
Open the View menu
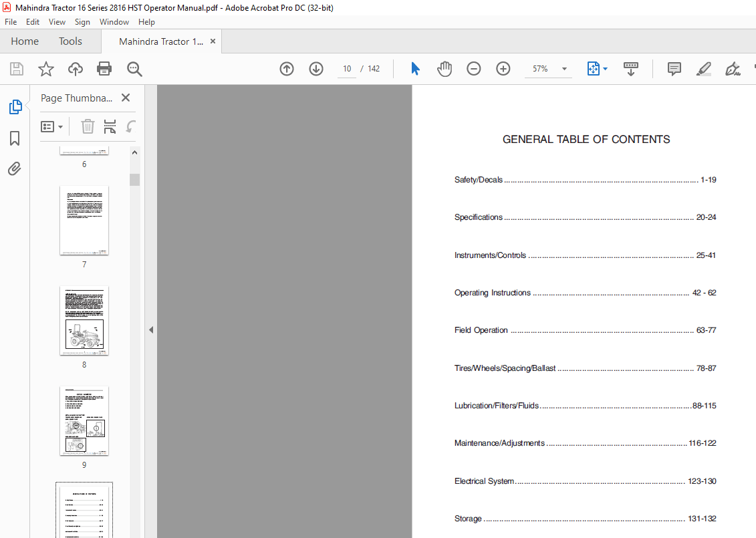(x=57, y=22)
